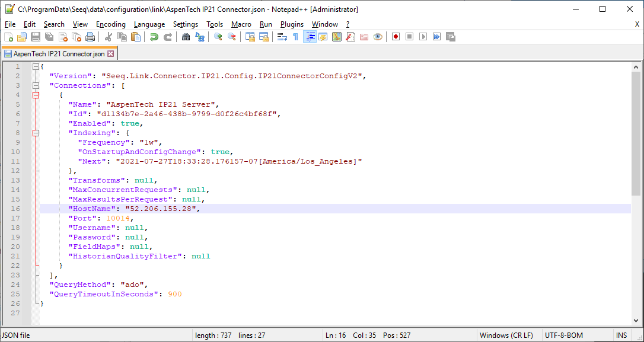Click the Close All toolbar icon
Viewport: 644px width, 342px height.
pyautogui.click(x=76, y=37)
